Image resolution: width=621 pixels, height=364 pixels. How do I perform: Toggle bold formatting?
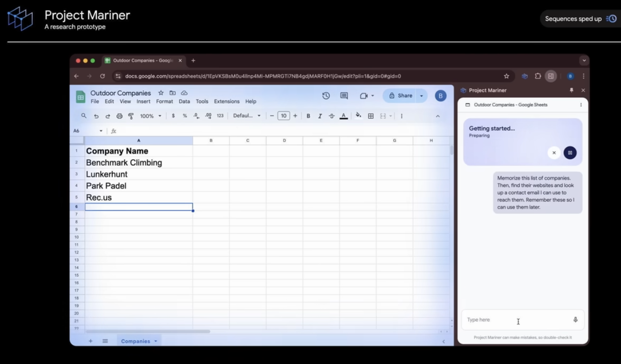coord(308,116)
